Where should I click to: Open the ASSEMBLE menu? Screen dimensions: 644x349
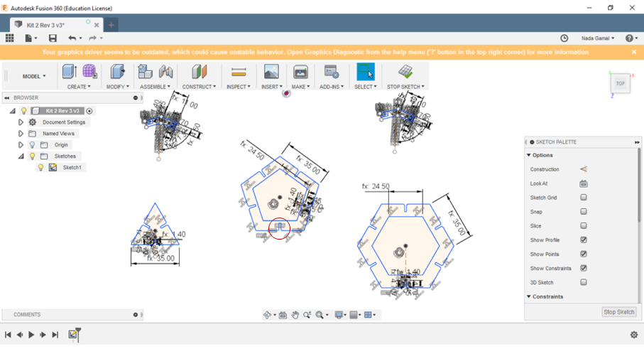pyautogui.click(x=155, y=87)
